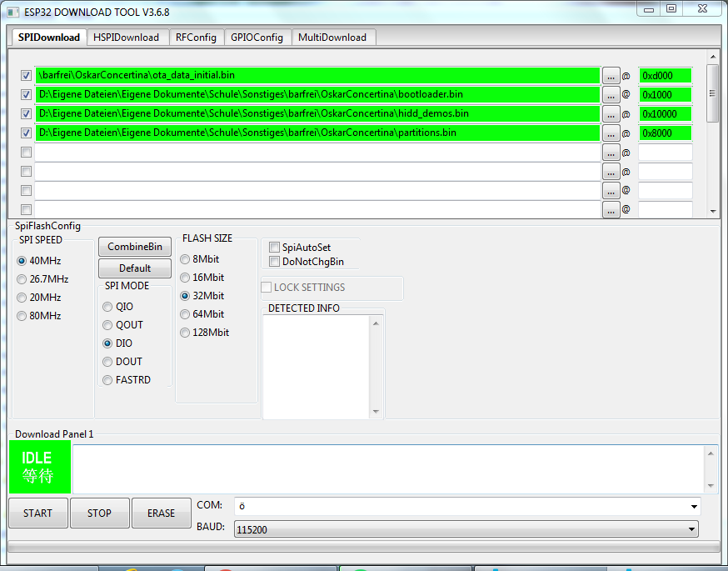Click browse button for hidd_demos.bin row
Screen dimensions: 728x571
[x=611, y=114]
